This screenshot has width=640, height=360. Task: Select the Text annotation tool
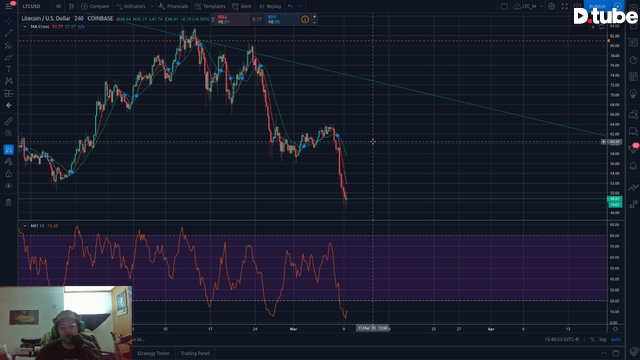click(9, 69)
